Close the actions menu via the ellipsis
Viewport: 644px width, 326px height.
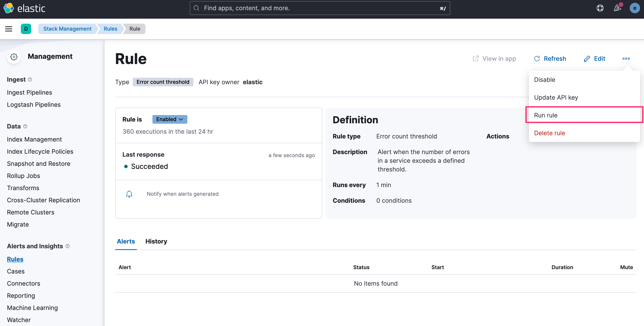coord(626,58)
